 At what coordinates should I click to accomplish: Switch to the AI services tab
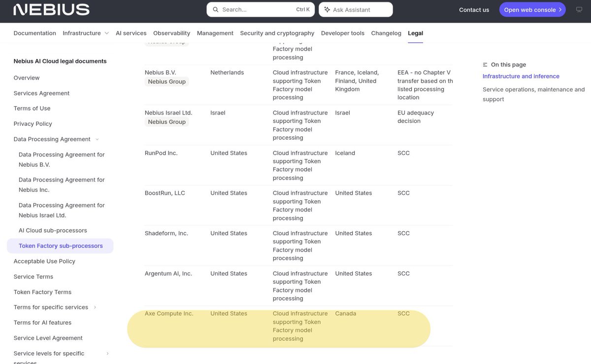pos(131,33)
